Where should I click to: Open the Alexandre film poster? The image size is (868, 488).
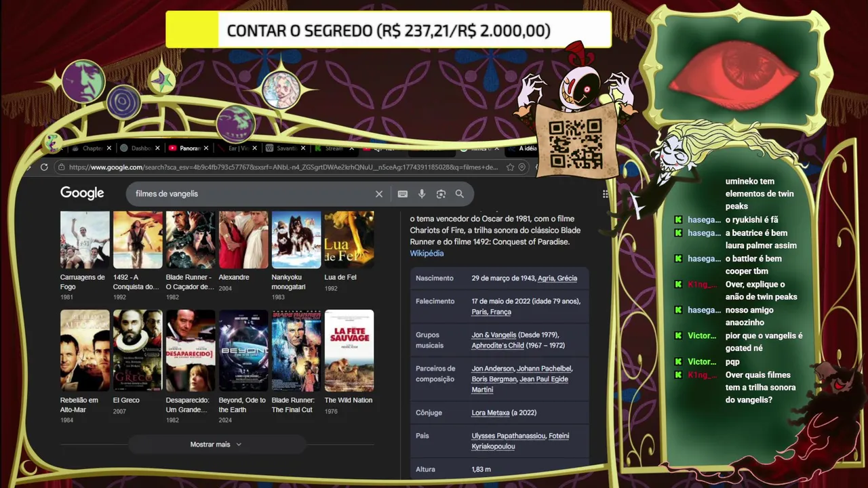click(x=243, y=239)
